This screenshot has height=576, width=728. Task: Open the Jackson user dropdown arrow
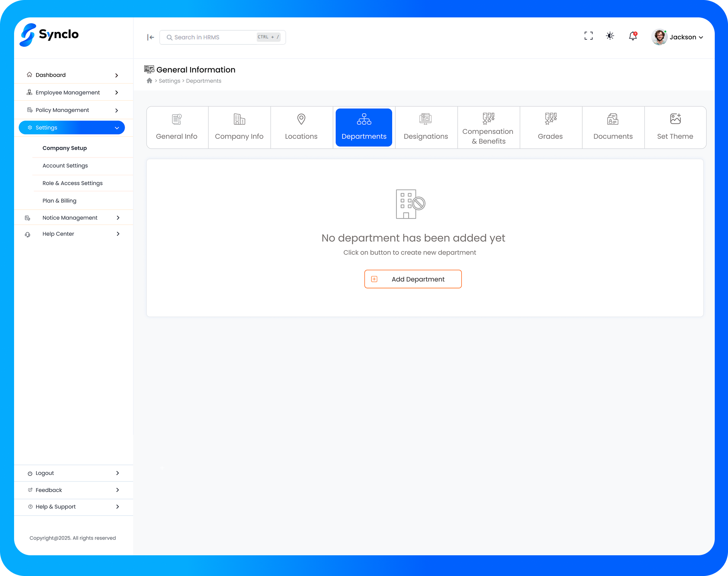(x=701, y=37)
